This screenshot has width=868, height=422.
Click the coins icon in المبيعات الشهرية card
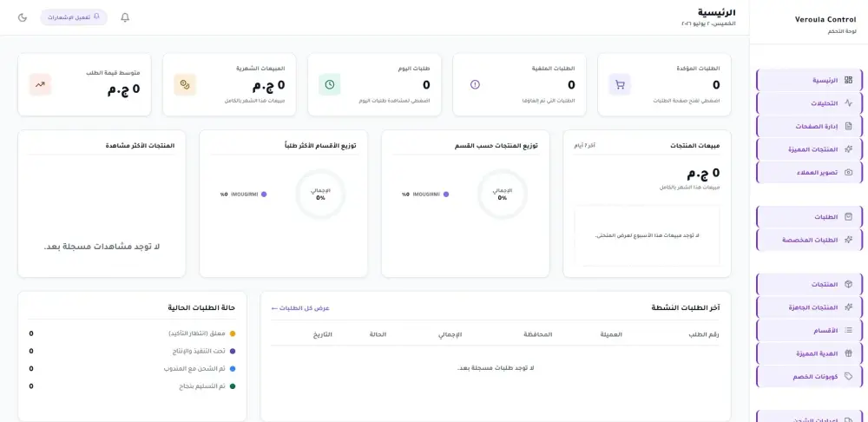[x=185, y=85]
